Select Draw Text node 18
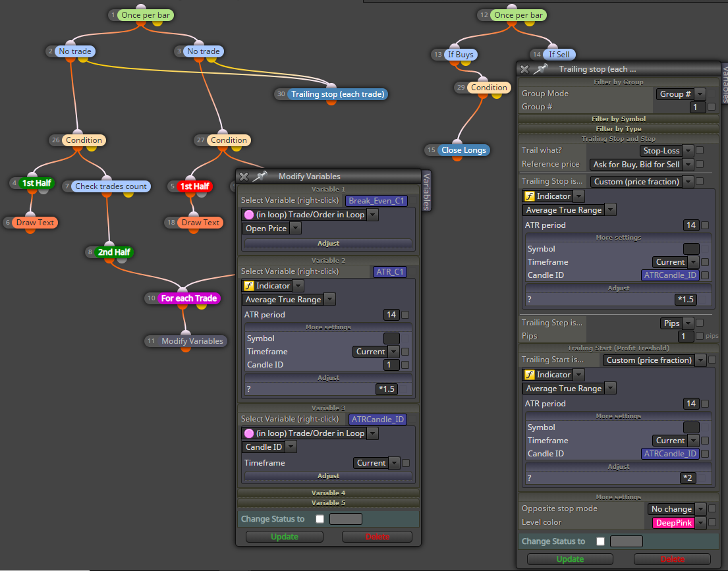Screen dimensions: 728x571 [200, 223]
